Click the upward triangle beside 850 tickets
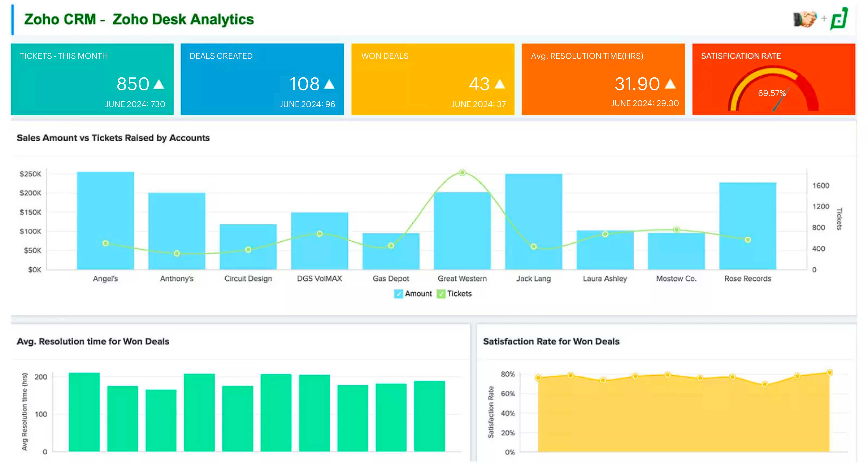This screenshot has height=463, width=868. [x=159, y=84]
